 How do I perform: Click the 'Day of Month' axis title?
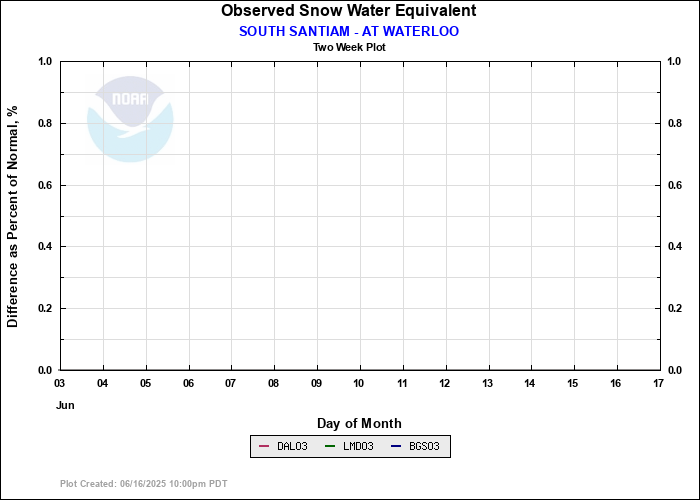(359, 423)
